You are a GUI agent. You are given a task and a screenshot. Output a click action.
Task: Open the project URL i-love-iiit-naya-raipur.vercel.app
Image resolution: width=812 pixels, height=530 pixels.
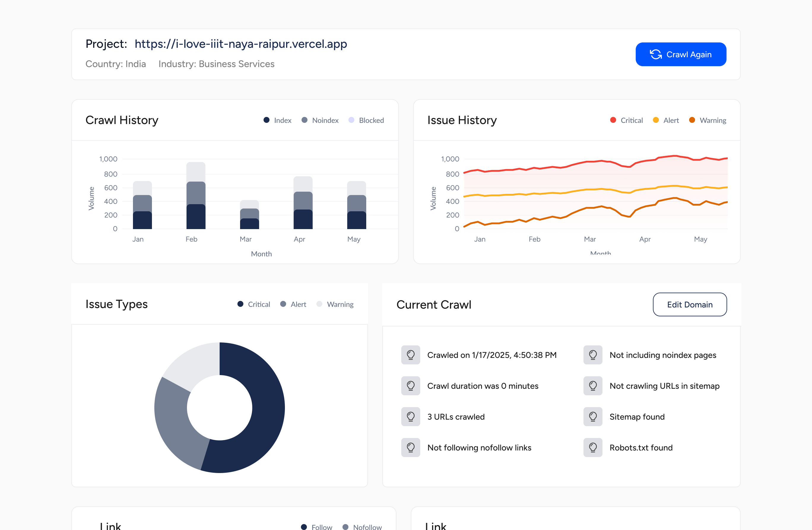click(x=241, y=44)
